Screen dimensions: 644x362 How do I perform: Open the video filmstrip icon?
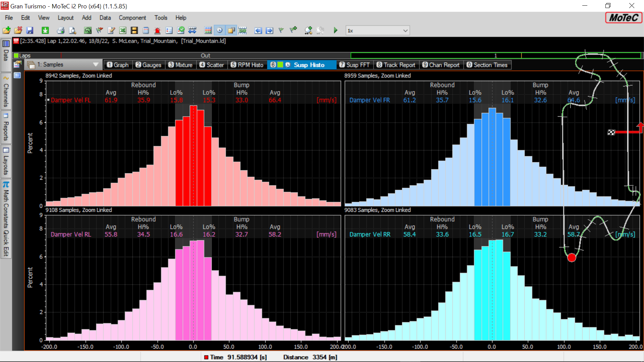[134, 31]
